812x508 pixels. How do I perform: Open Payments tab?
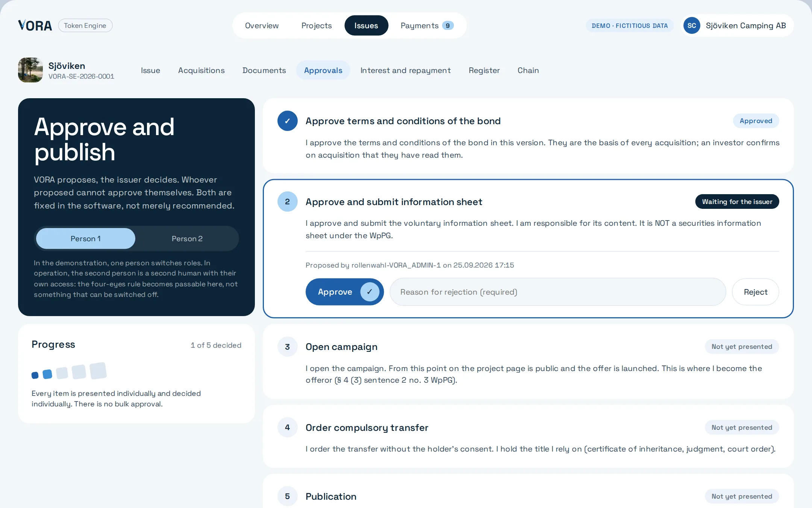[x=427, y=26]
